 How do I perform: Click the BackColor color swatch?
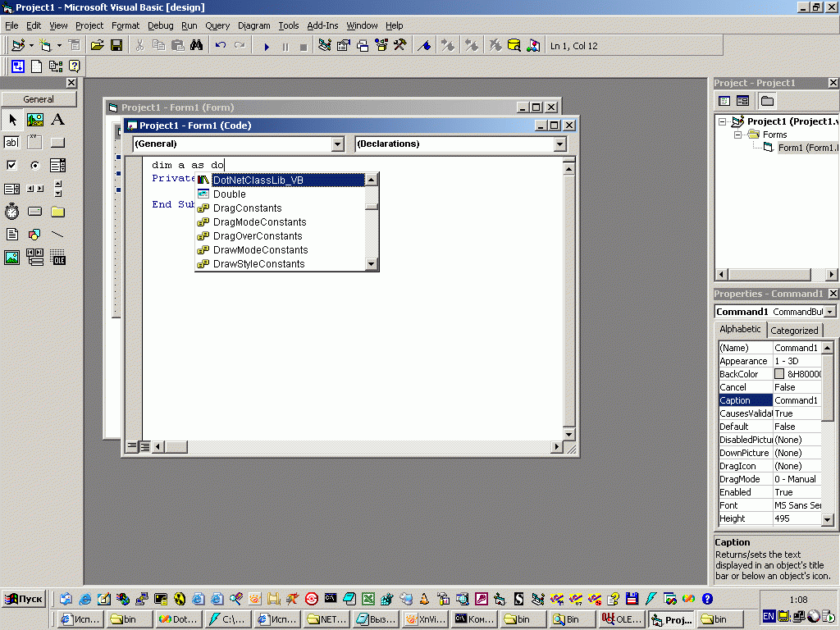[779, 374]
